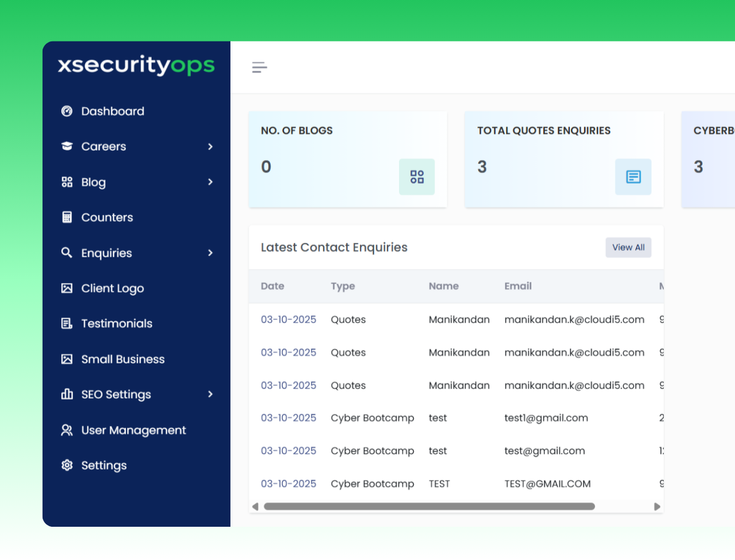
Task: Click the Testimonials document icon
Action: pyautogui.click(x=67, y=323)
